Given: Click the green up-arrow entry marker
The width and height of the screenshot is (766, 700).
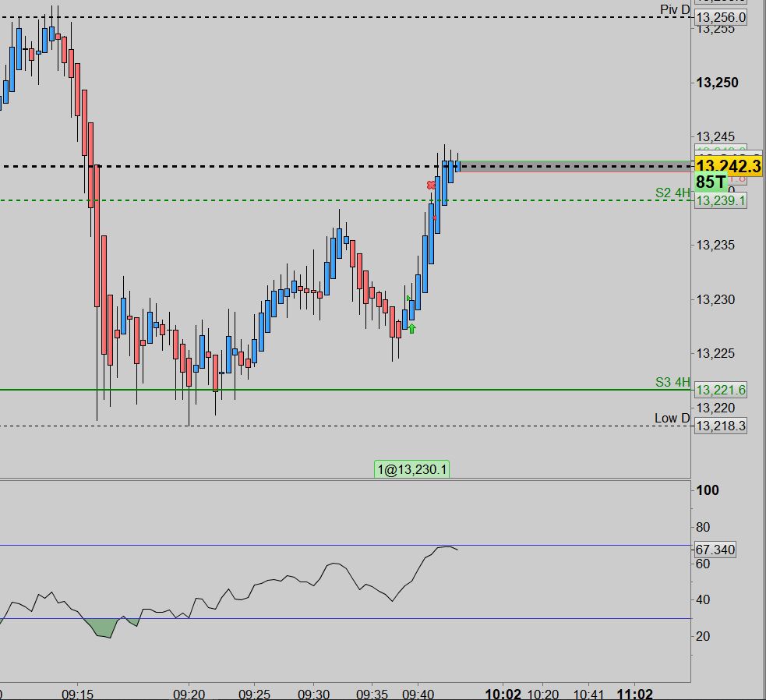Looking at the screenshot, I should [411, 328].
